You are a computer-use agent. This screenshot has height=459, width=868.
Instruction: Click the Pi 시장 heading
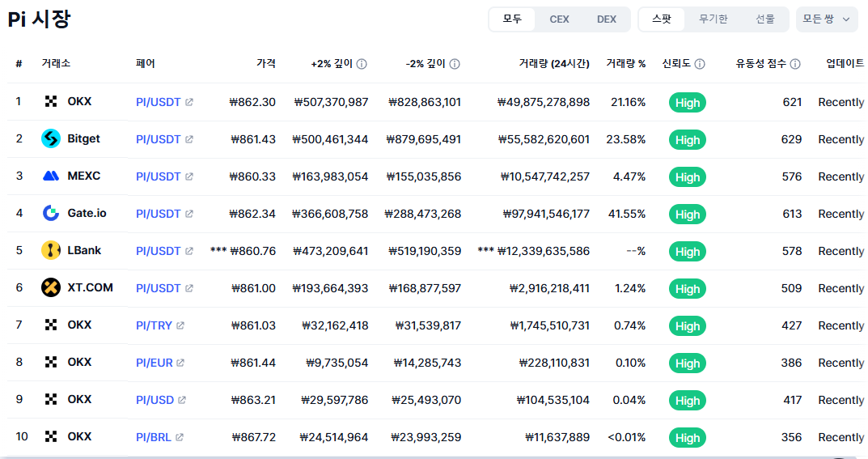tap(39, 19)
